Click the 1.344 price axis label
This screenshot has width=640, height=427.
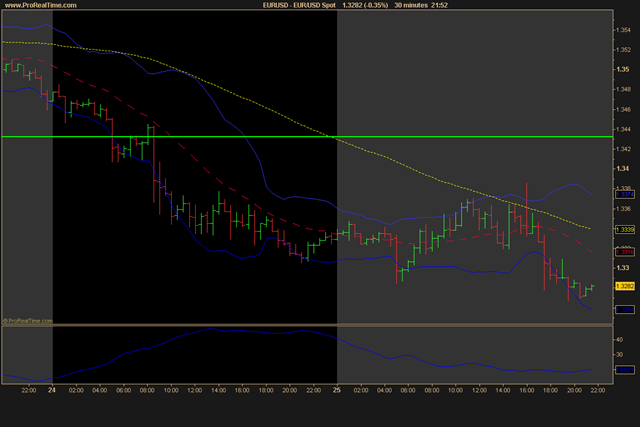coord(623,129)
